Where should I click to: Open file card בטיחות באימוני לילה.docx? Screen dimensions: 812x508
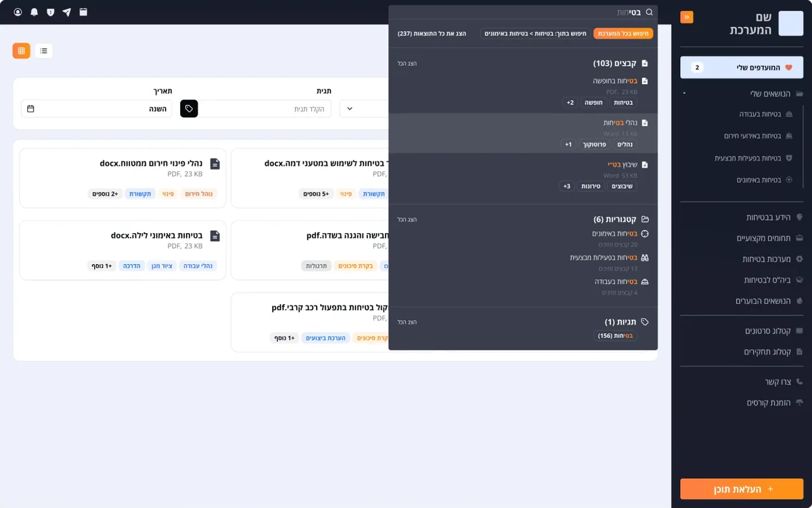point(122,250)
